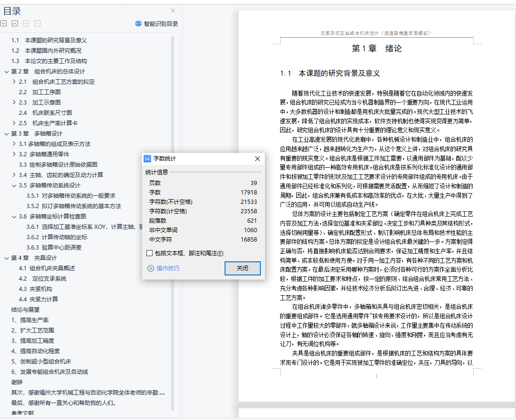
Task: Select 3.5.2 拟订多轴箱传动系统的基本方法
Action: (x=74, y=206)
